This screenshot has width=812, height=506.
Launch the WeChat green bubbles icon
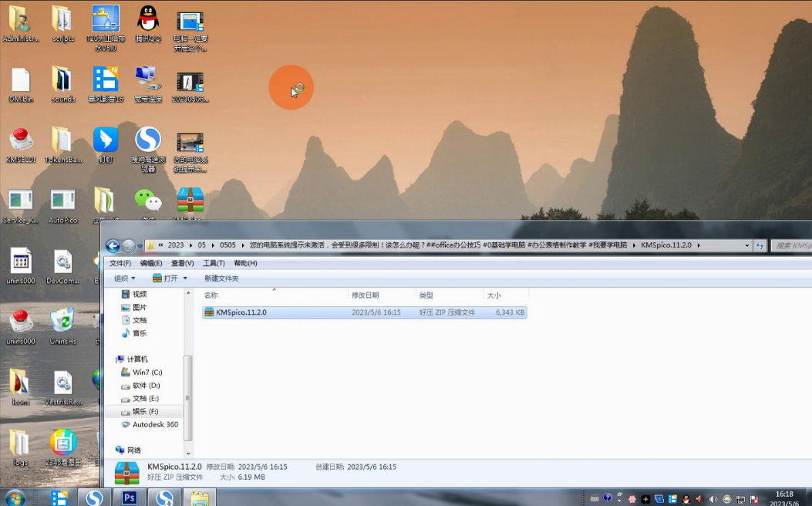(148, 201)
